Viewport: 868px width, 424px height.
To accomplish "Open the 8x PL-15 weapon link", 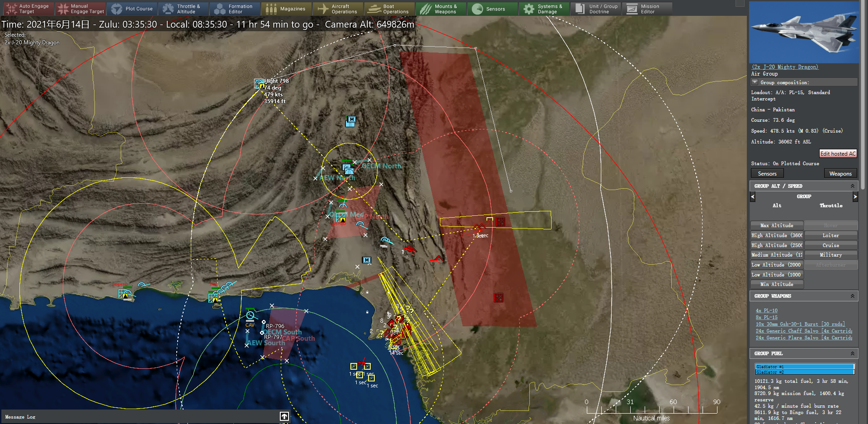I will pyautogui.click(x=767, y=317).
